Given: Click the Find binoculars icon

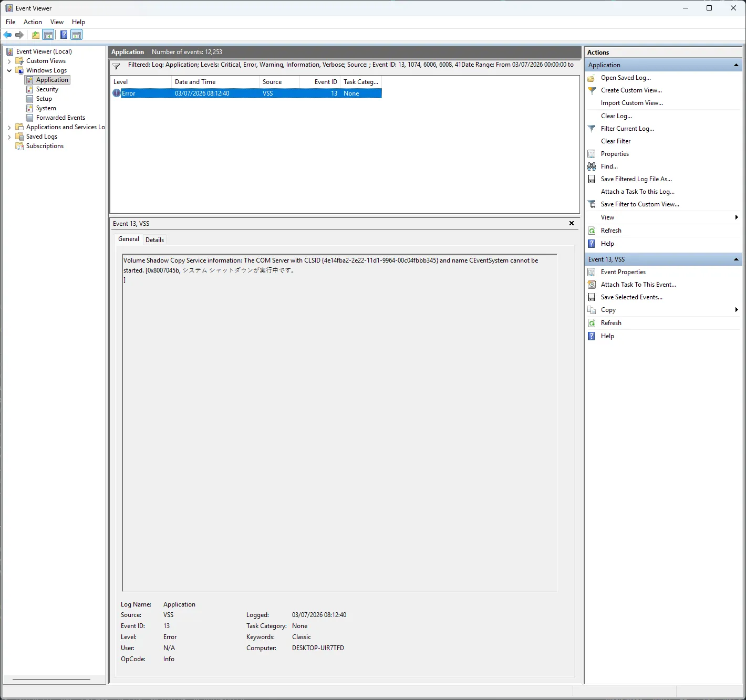Looking at the screenshot, I should pos(592,166).
